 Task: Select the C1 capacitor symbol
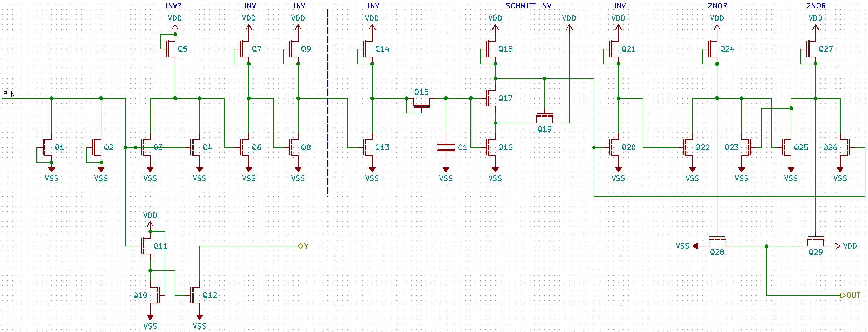(x=446, y=148)
